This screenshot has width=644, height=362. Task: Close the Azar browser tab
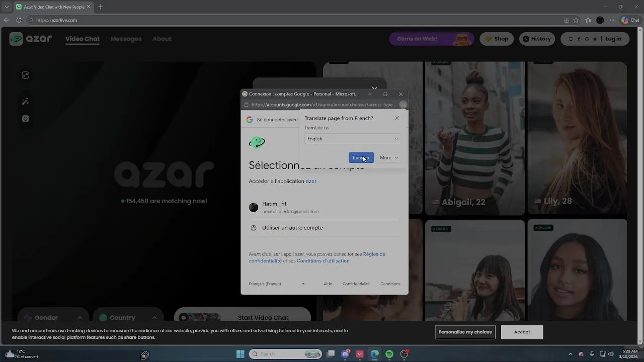coord(89,7)
